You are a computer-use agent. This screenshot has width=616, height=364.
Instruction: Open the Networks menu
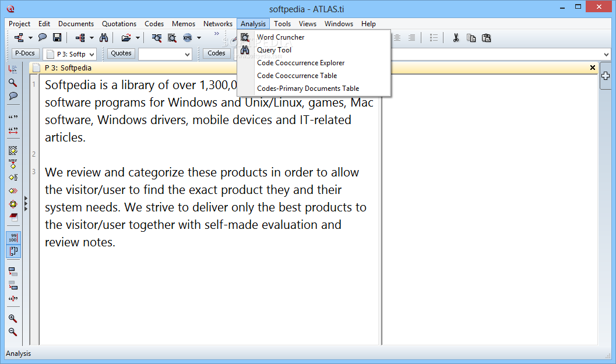(x=217, y=23)
